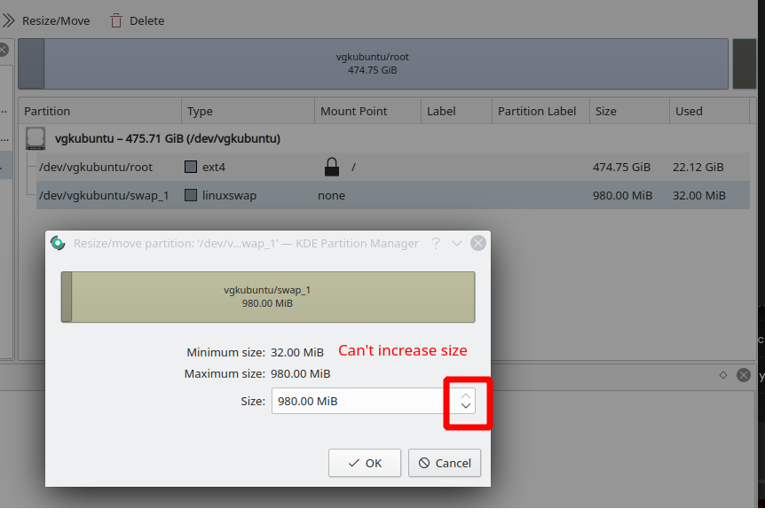
Task: Click the Mount Point column header
Action: pyautogui.click(x=368, y=111)
